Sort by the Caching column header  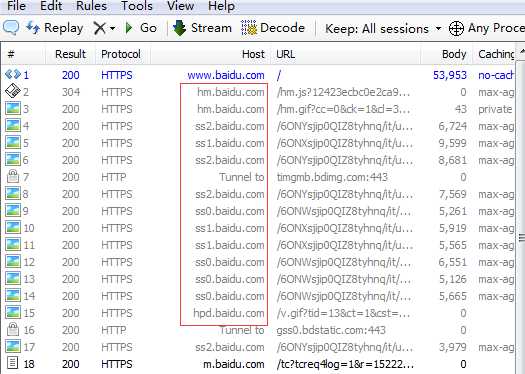494,54
